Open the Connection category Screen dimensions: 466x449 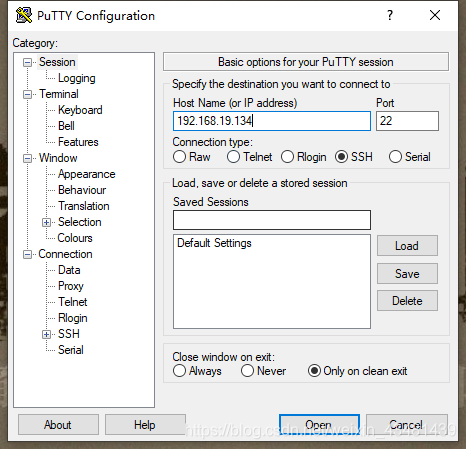(65, 254)
